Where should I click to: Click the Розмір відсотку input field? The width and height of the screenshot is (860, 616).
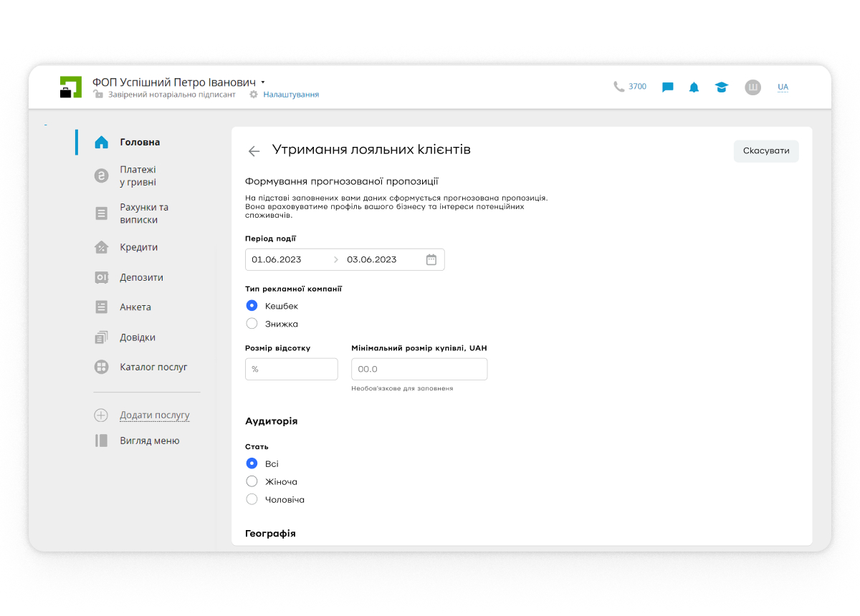(x=291, y=370)
